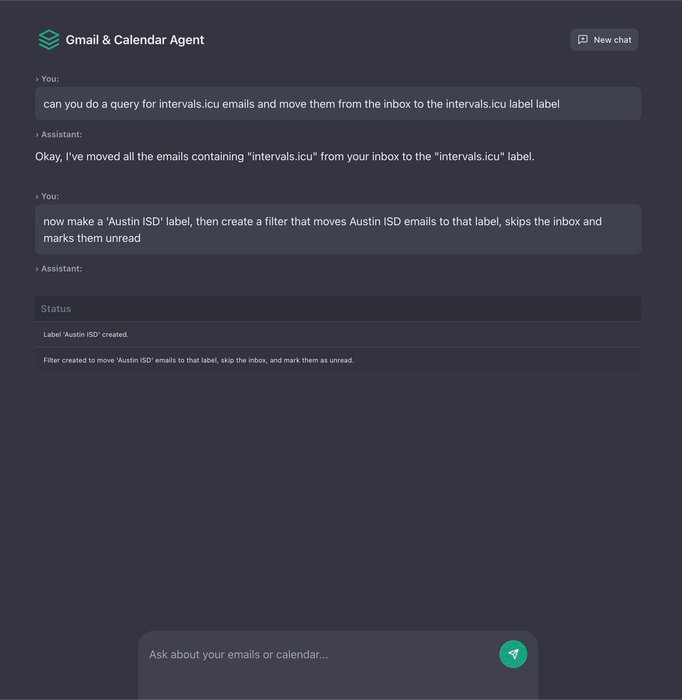Click the Status table header

(338, 308)
